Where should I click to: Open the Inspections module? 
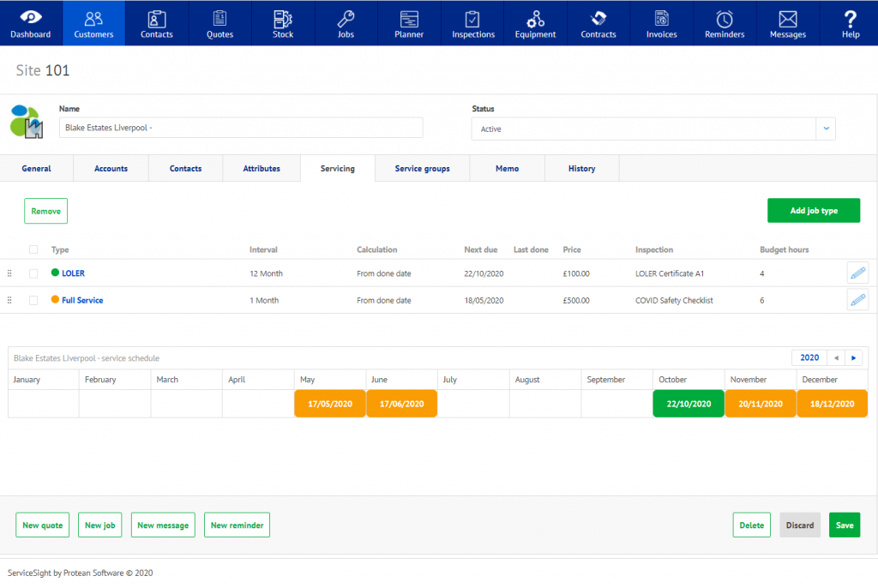472,23
